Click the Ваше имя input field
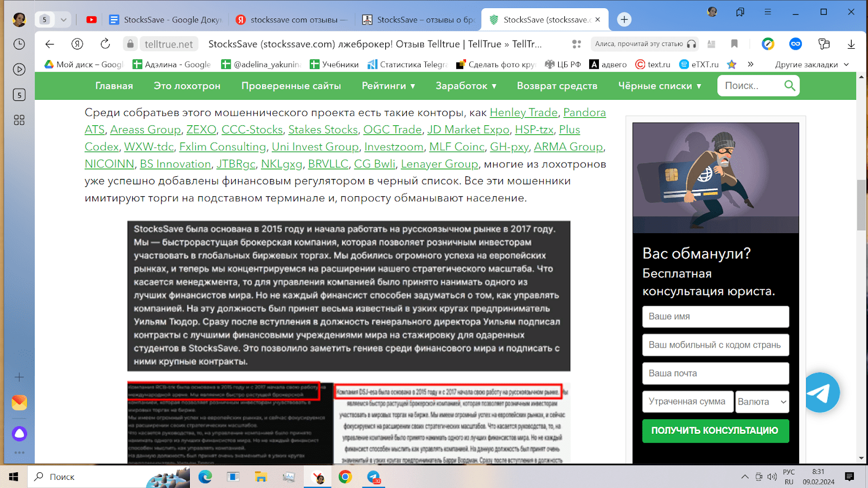Screen dimensions: 868x488 pyautogui.click(x=716, y=317)
